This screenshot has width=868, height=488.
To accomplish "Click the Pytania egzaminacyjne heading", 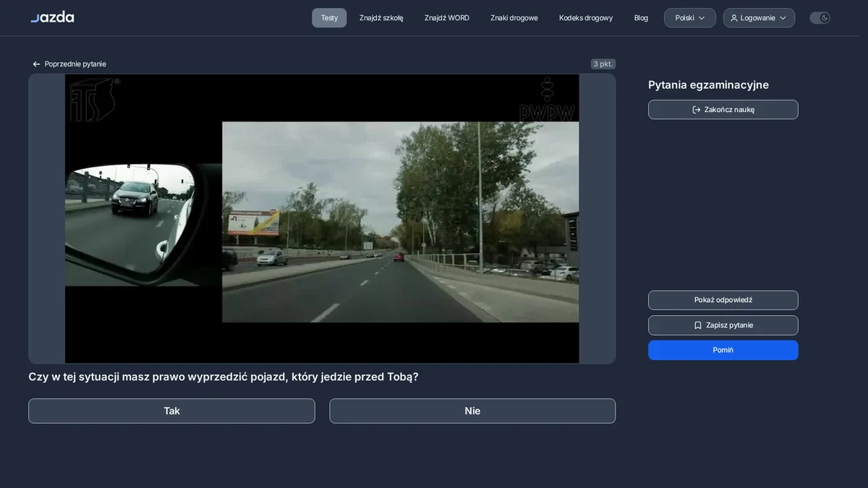I will point(708,85).
